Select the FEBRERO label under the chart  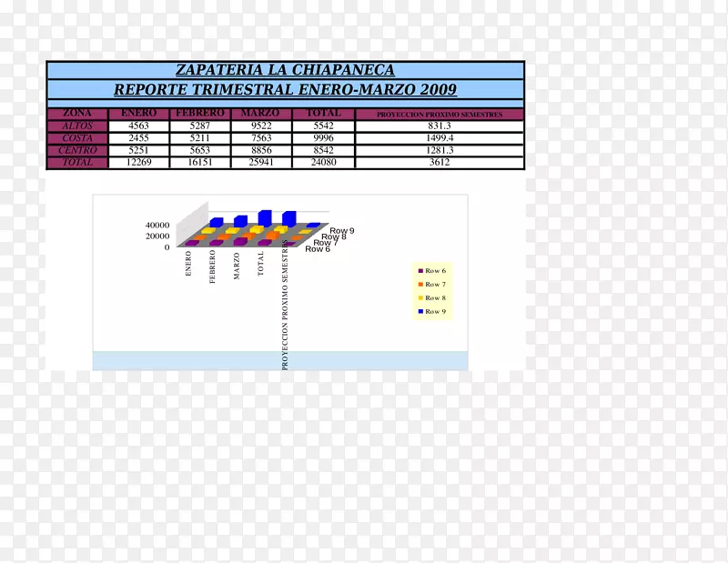(212, 266)
